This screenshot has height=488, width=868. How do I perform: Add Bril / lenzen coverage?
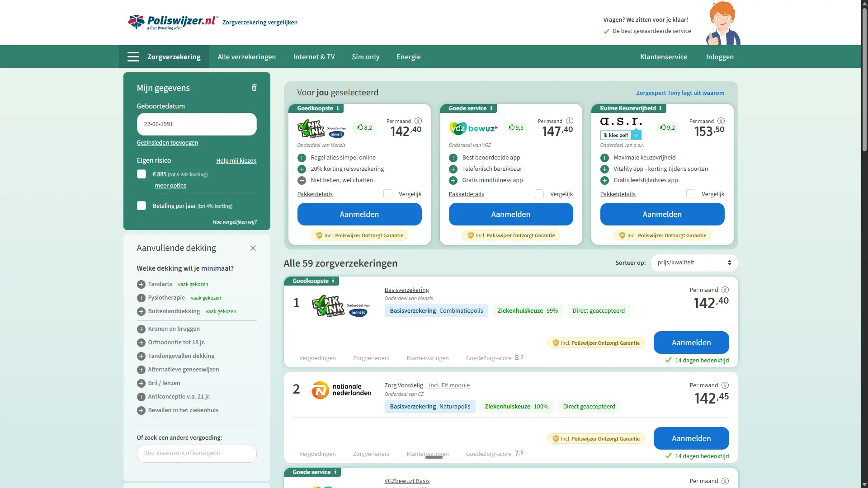click(x=141, y=383)
